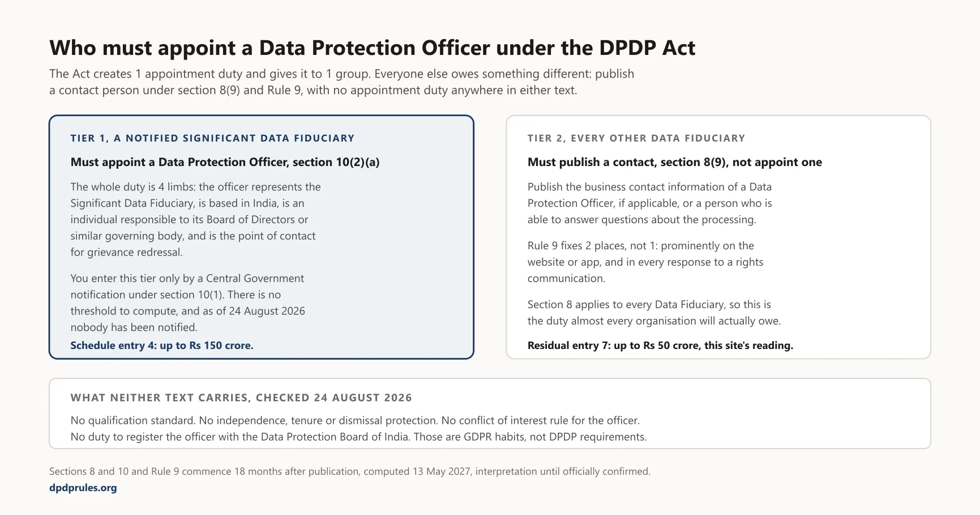Click the 'Rule 9 fixes 2 places' paragraph
Screen dimensions: 980x515
tap(645, 262)
